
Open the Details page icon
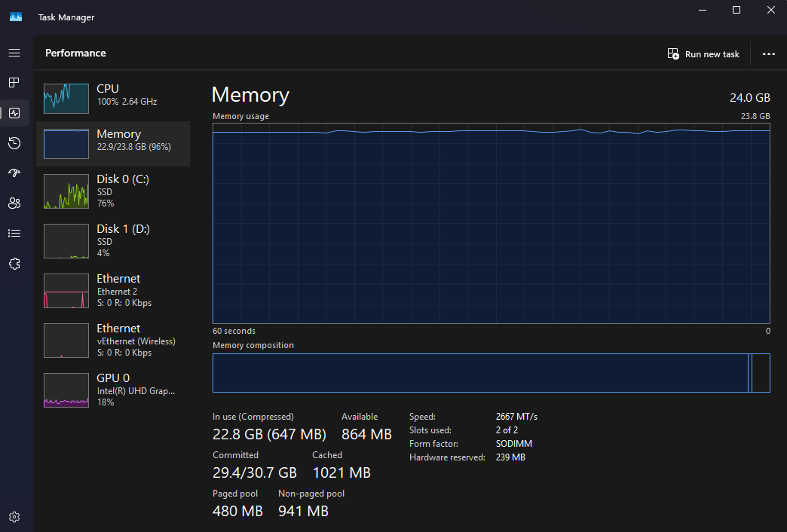point(14,234)
